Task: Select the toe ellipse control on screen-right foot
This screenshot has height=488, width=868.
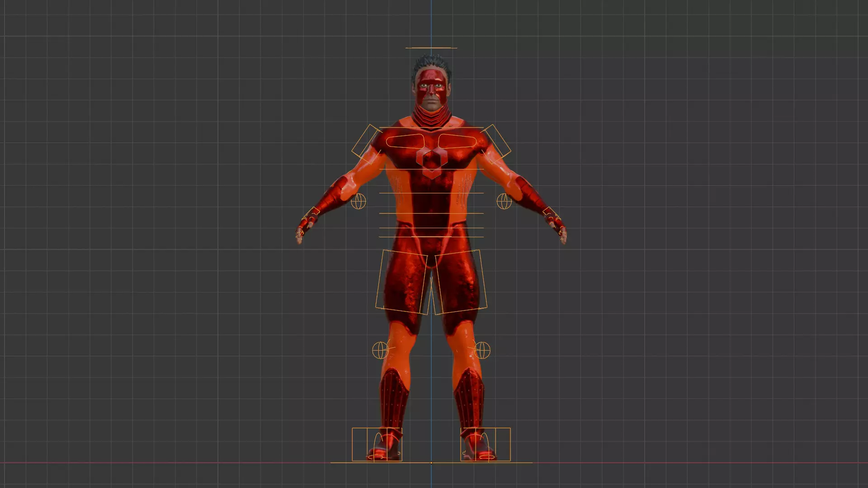Action: click(486, 457)
